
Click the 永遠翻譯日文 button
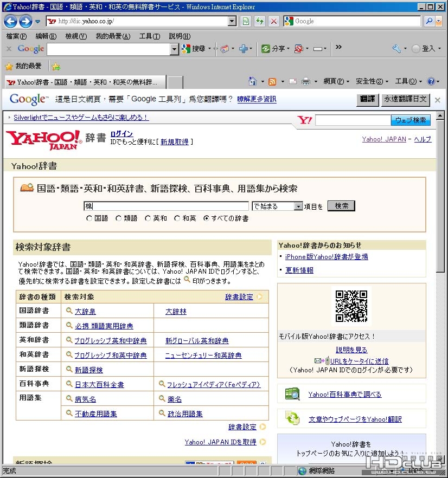click(x=405, y=99)
